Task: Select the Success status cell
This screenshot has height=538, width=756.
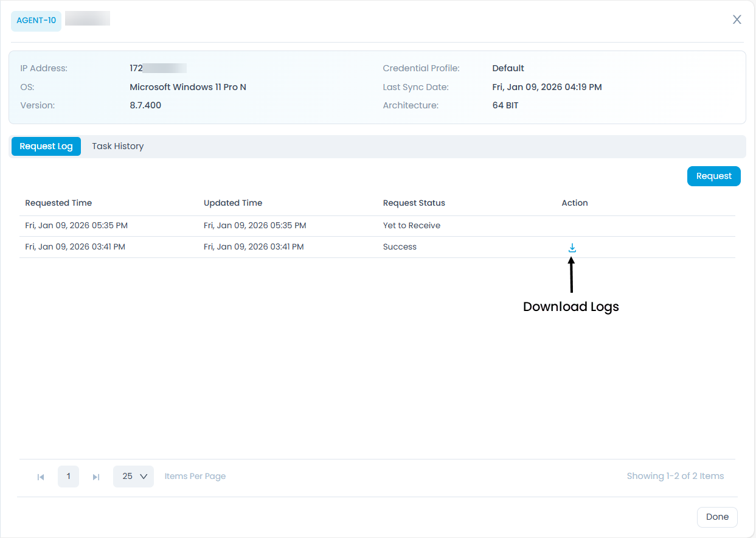Action: (400, 246)
